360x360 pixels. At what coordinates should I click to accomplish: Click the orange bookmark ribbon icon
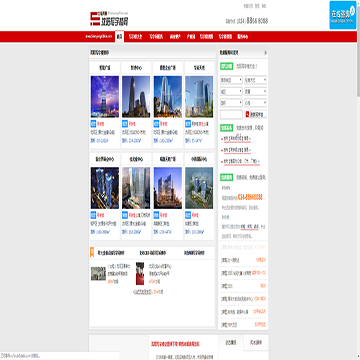coord(92,252)
